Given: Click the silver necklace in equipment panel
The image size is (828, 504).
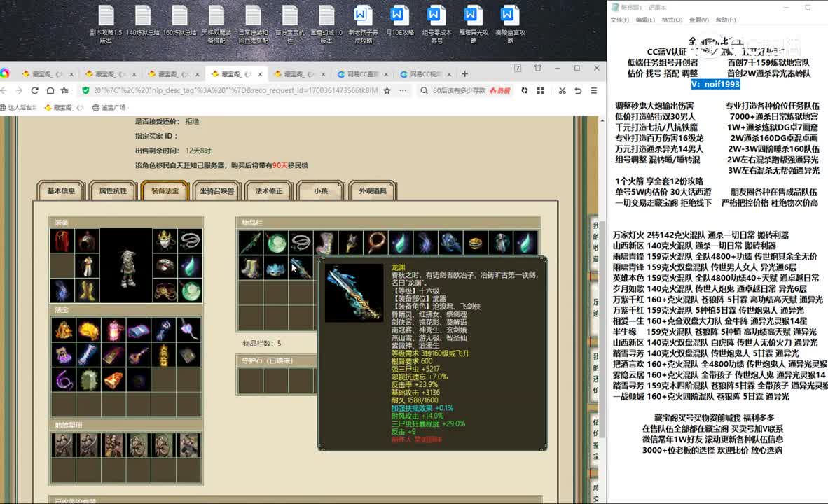Looking at the screenshot, I should (190, 241).
